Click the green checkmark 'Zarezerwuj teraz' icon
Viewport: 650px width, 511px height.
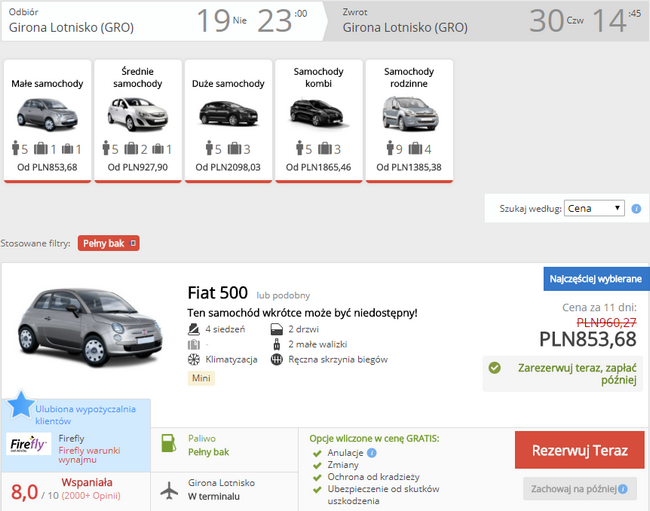(x=494, y=367)
